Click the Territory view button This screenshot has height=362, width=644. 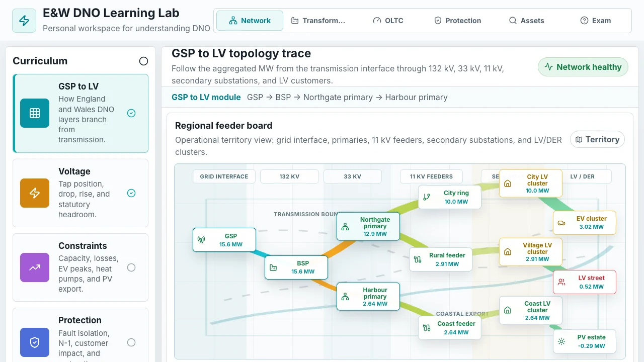[x=597, y=139]
